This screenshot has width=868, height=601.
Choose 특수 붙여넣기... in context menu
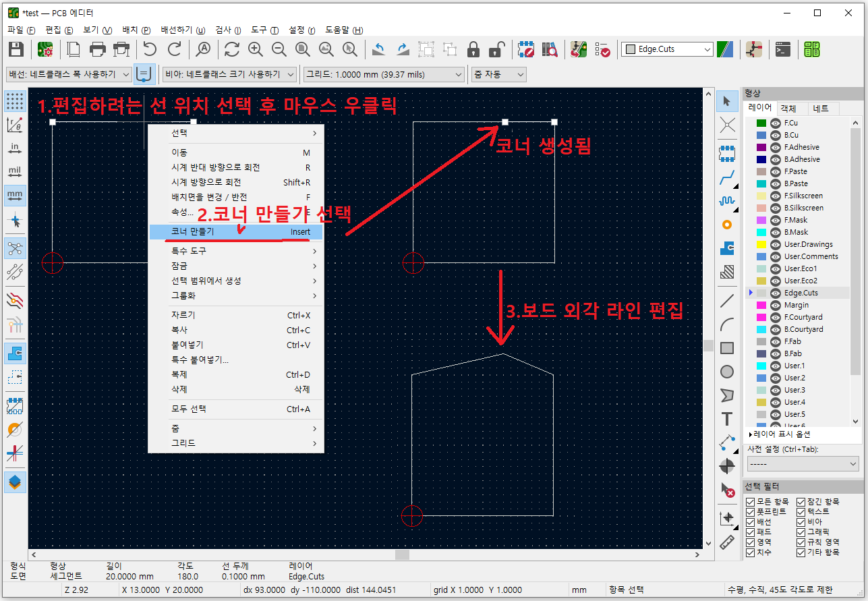click(236, 360)
